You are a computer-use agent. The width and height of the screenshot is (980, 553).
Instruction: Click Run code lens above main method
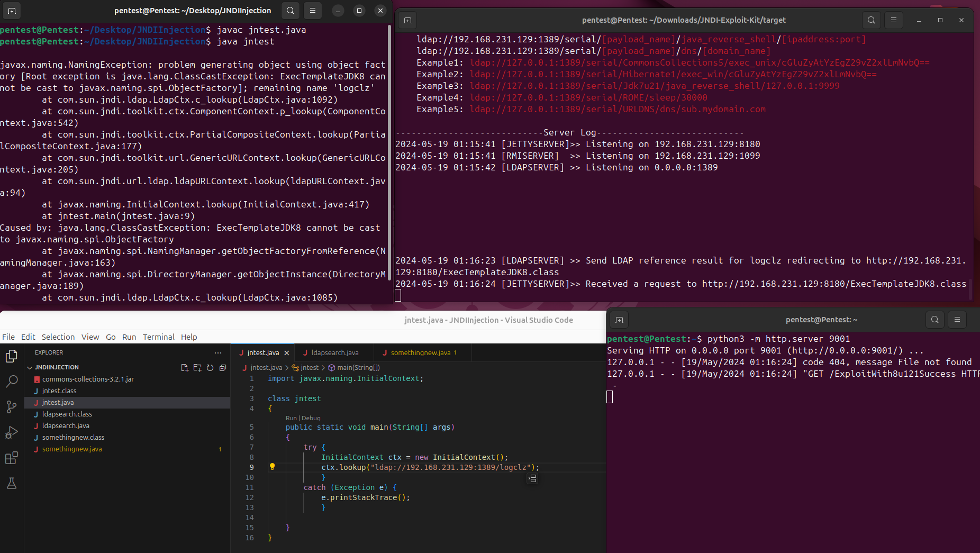pyautogui.click(x=291, y=418)
